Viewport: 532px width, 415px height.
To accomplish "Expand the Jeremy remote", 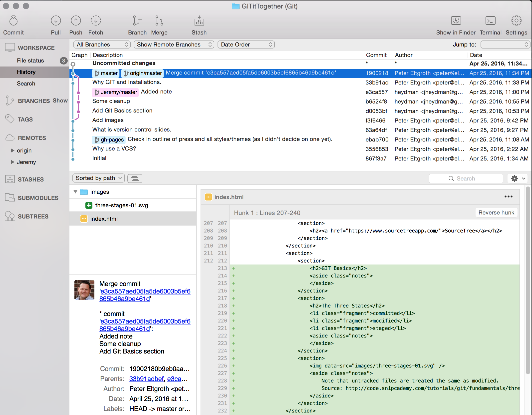I will (x=12, y=162).
